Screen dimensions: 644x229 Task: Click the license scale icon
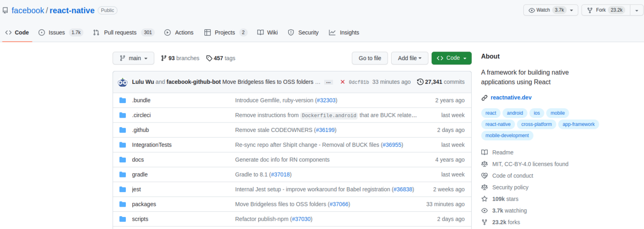(x=485, y=164)
